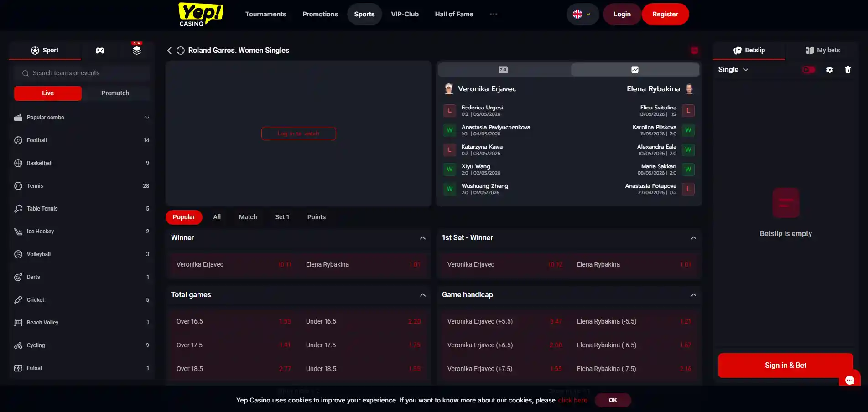Viewport: 868px width, 412px height.
Task: Open the Promotions menu
Action: pyautogui.click(x=320, y=14)
